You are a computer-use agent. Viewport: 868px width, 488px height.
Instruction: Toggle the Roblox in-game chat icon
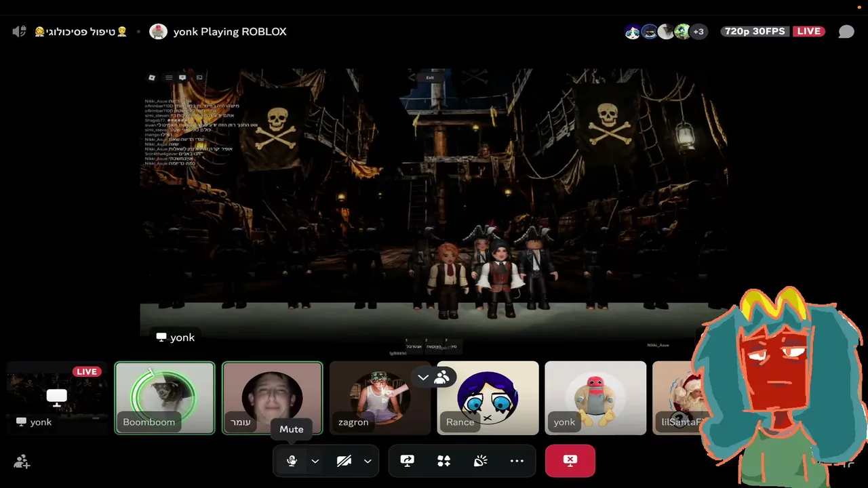coord(182,77)
